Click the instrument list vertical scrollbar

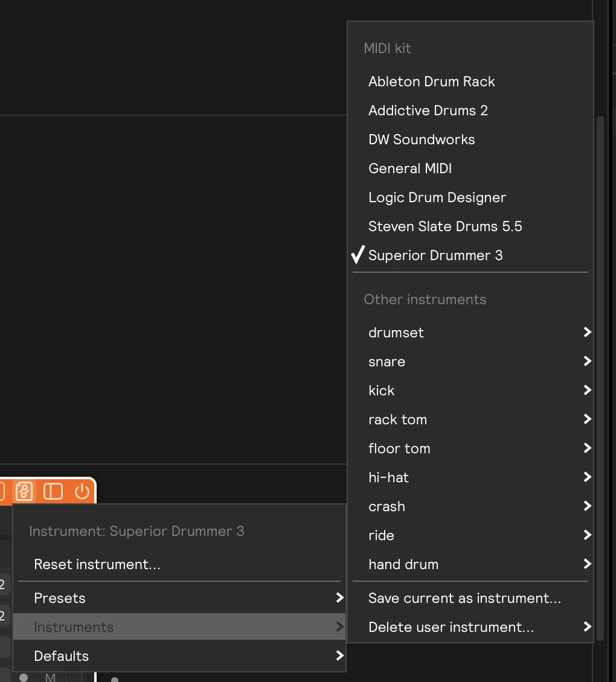[x=600, y=378]
